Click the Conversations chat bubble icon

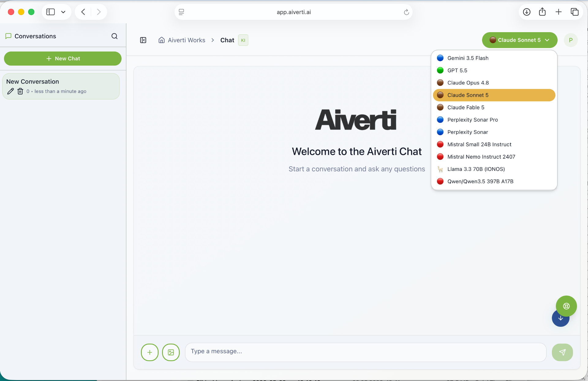9,36
